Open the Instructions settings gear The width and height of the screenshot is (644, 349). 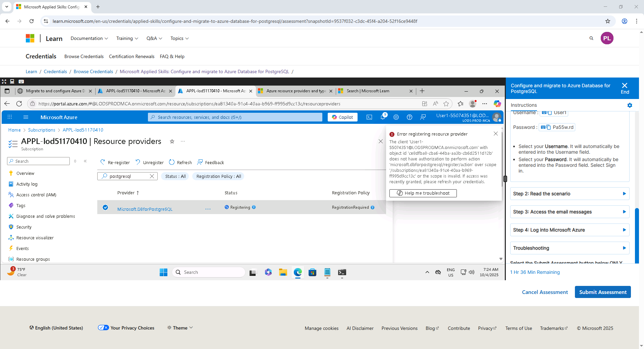(630, 105)
